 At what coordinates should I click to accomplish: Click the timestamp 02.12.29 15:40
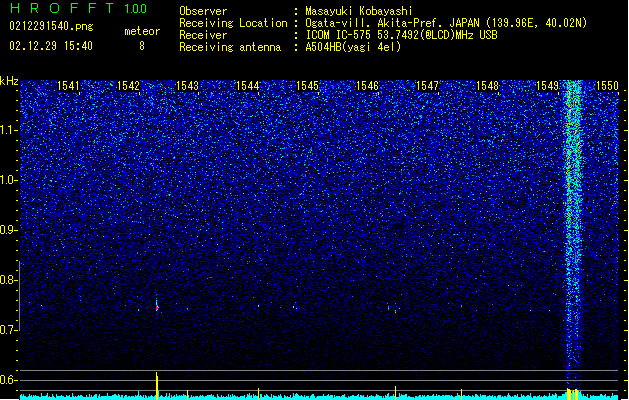[x=51, y=46]
